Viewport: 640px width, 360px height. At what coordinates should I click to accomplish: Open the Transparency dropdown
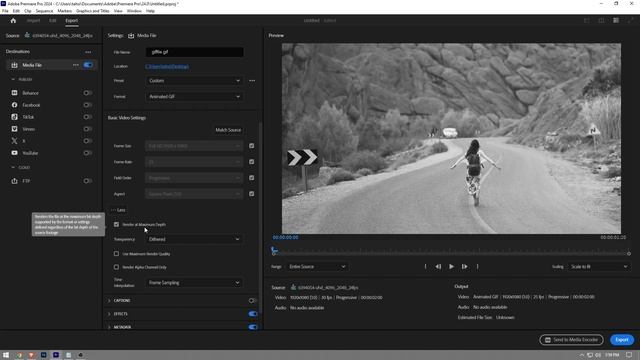(x=194, y=239)
